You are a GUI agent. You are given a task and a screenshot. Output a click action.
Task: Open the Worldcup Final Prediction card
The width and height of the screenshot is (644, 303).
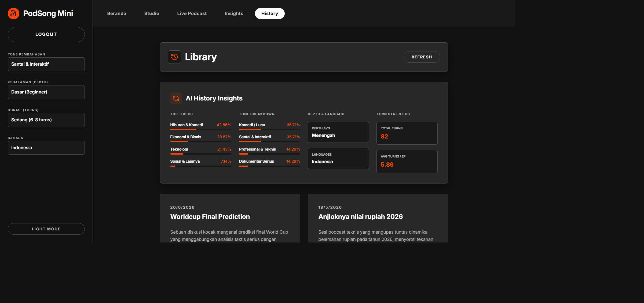[x=230, y=218]
